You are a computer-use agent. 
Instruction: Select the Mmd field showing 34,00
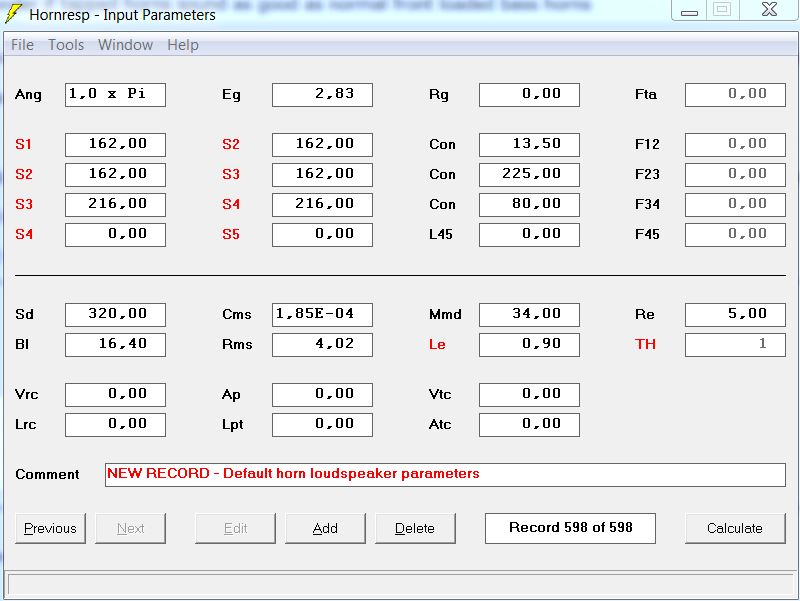[529, 315]
